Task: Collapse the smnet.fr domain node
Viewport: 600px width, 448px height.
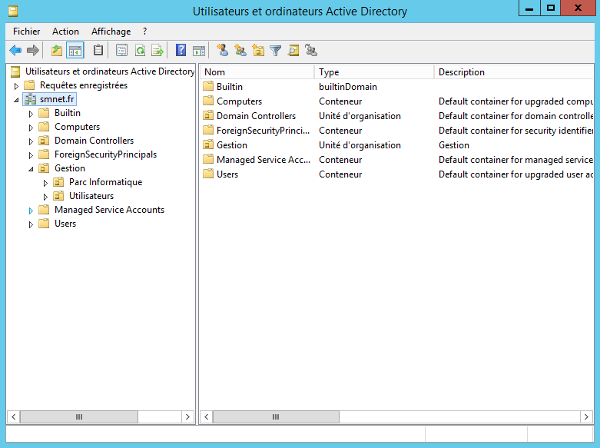Action: coord(16,100)
